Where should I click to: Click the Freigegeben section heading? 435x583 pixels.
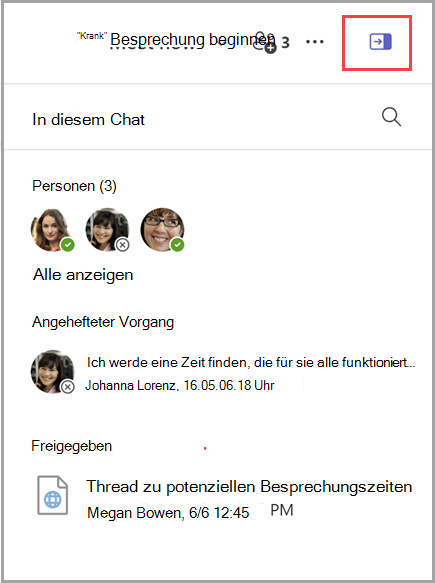click(x=71, y=446)
